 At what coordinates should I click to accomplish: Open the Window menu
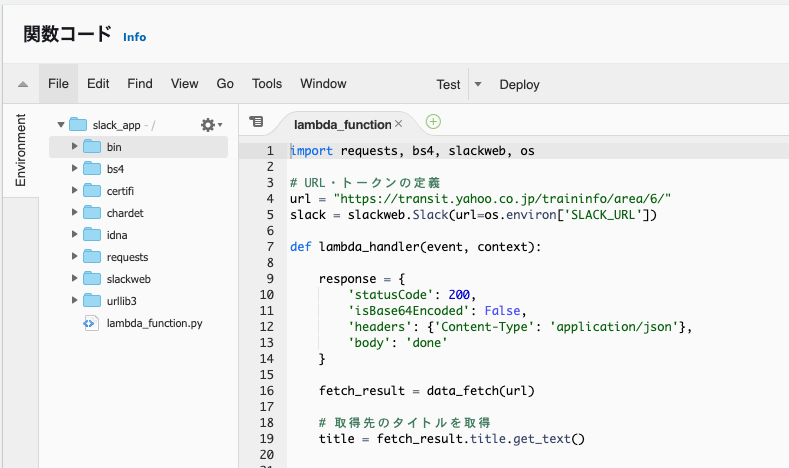click(x=323, y=84)
